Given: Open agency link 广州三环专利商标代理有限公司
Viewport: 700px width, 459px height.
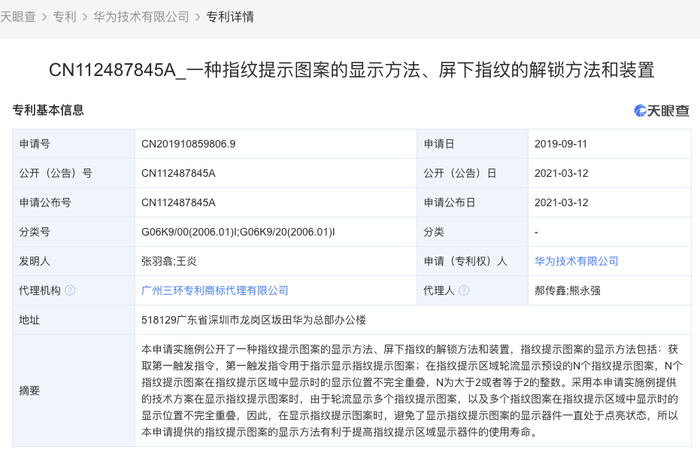Looking at the screenshot, I should click(215, 291).
